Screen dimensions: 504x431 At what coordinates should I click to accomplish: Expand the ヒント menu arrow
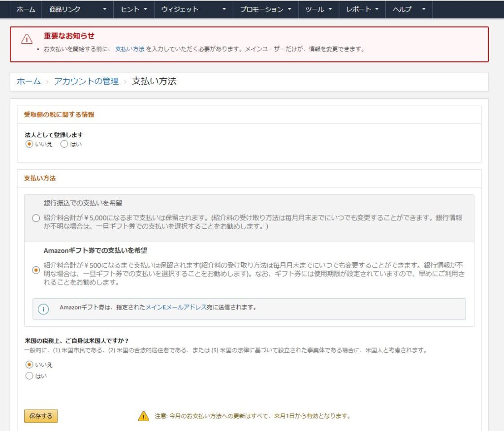click(145, 9)
